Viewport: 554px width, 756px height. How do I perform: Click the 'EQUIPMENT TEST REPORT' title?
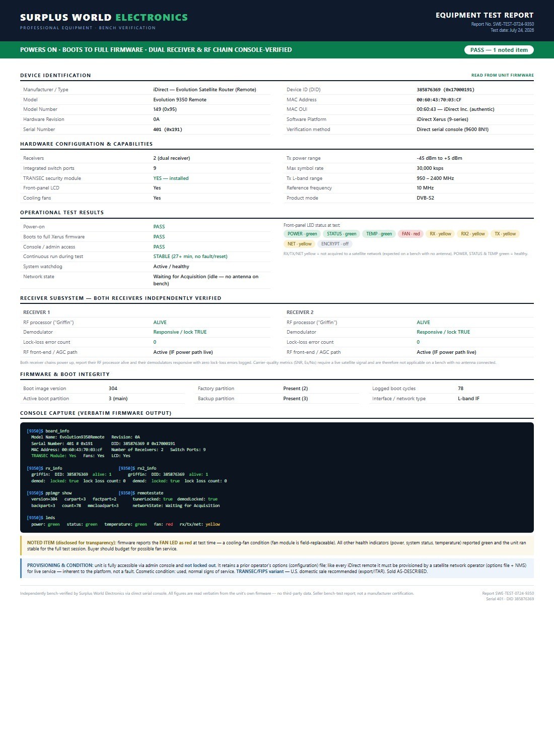click(484, 15)
